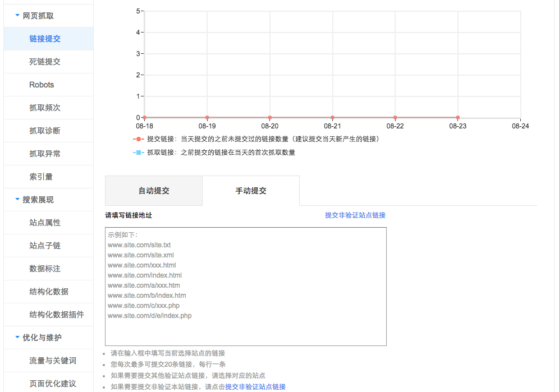Image resolution: width=559 pixels, height=392 pixels.
Task: Focus the link address text area
Action: (245, 286)
